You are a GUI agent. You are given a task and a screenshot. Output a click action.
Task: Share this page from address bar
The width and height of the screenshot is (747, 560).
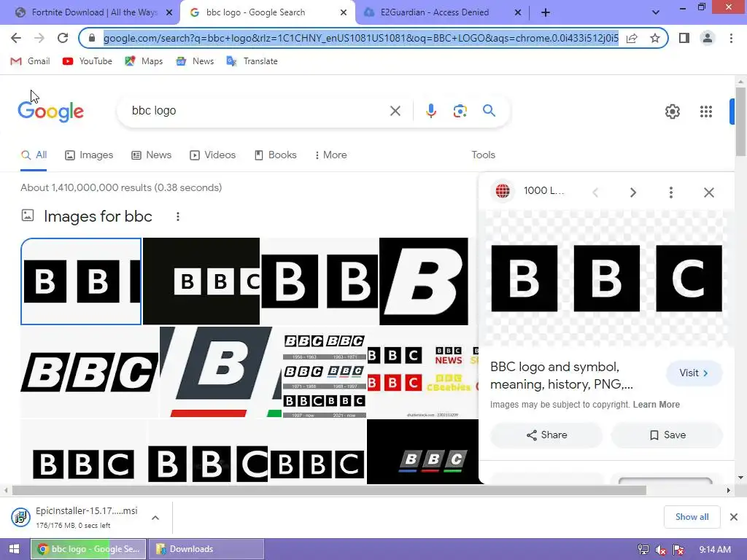(632, 38)
